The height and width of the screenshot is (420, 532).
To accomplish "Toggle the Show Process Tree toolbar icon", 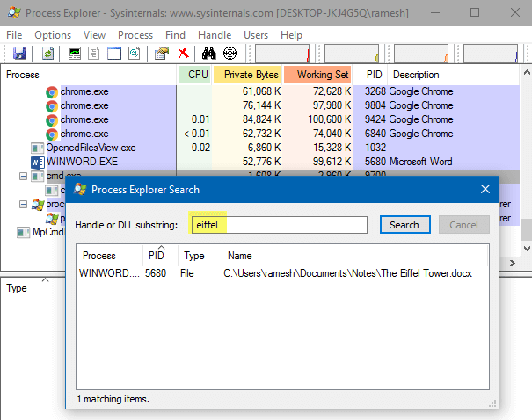I will point(93,54).
